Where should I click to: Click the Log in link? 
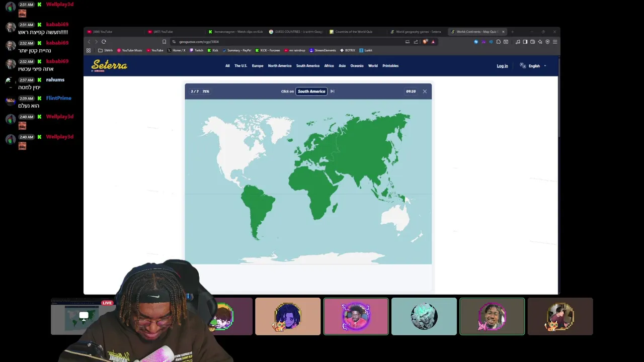pos(502,66)
